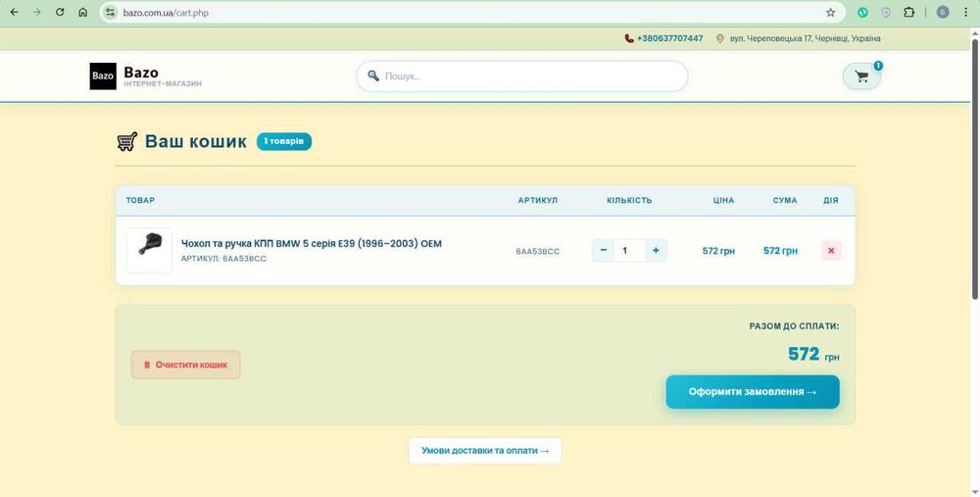Click the АРТИКУЛ column header

(537, 201)
